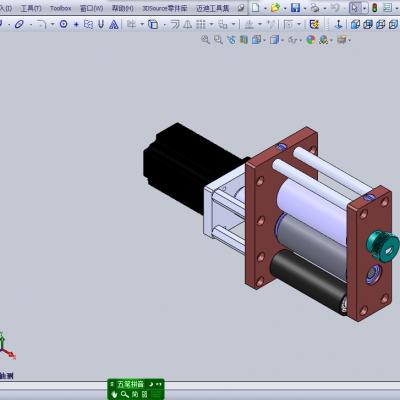The image size is (400, 400).
Task: Switch to Shaded With Edges view
Action: point(355,24)
